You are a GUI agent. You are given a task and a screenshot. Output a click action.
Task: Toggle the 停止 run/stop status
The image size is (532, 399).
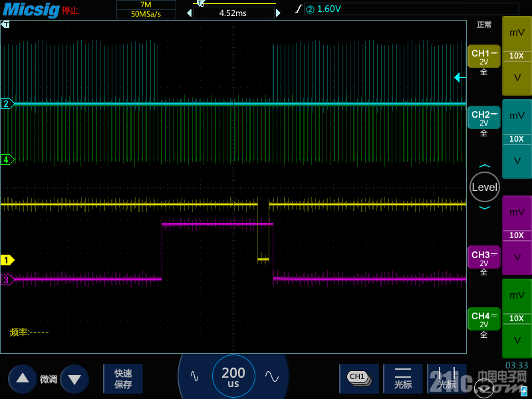pyautogui.click(x=70, y=11)
